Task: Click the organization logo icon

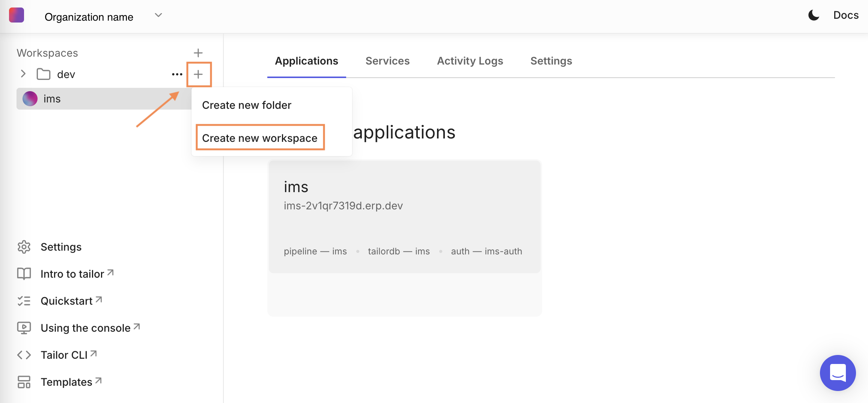Action: coord(17,15)
